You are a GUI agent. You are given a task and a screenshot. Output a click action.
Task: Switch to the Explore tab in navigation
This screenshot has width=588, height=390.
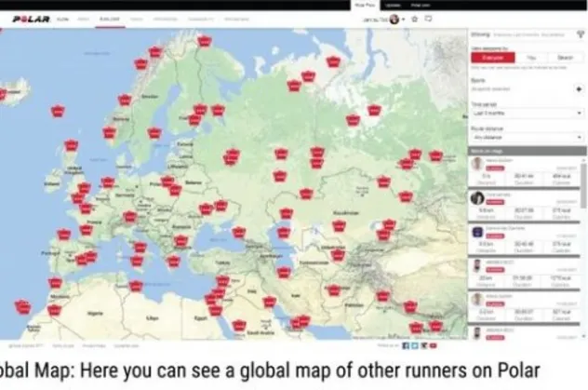pos(110,20)
